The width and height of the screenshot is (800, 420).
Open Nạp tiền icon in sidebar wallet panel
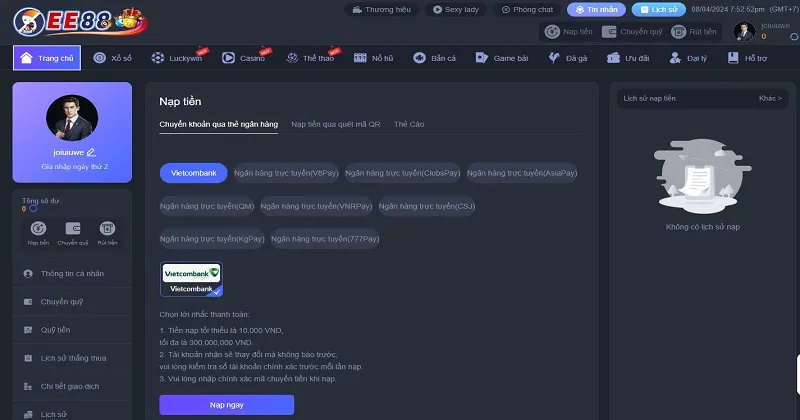tap(38, 230)
